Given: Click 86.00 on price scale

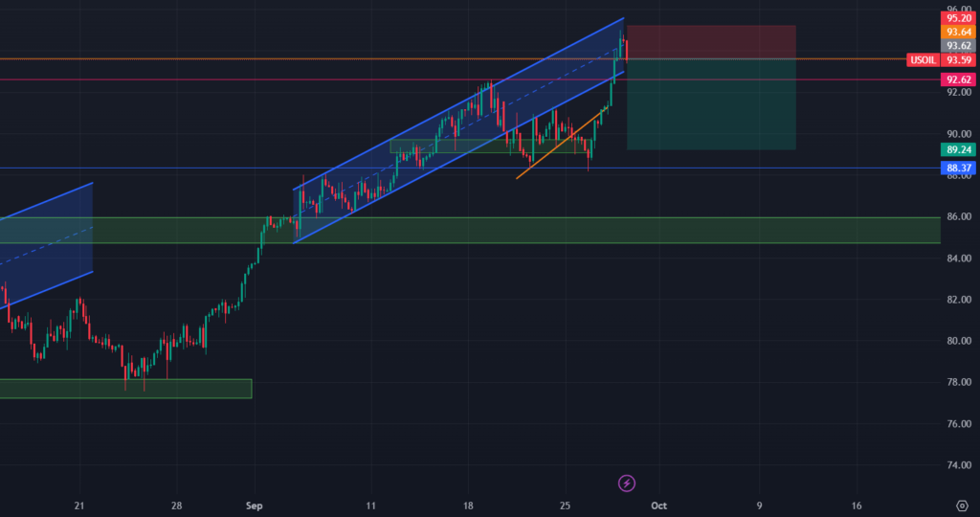Looking at the screenshot, I should pos(959,216).
